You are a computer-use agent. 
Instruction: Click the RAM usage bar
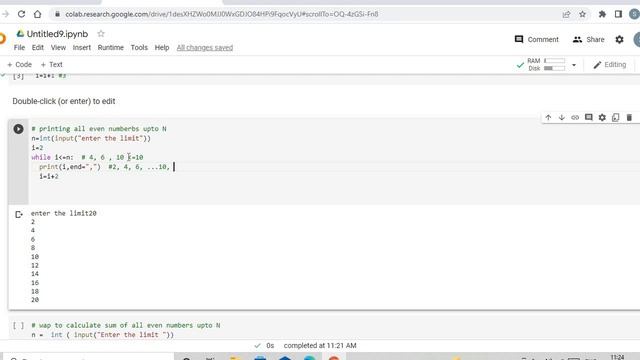554,61
